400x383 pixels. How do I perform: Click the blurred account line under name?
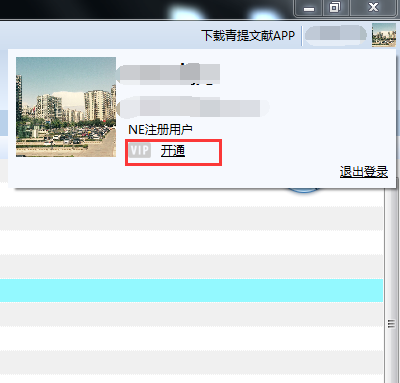(193, 107)
